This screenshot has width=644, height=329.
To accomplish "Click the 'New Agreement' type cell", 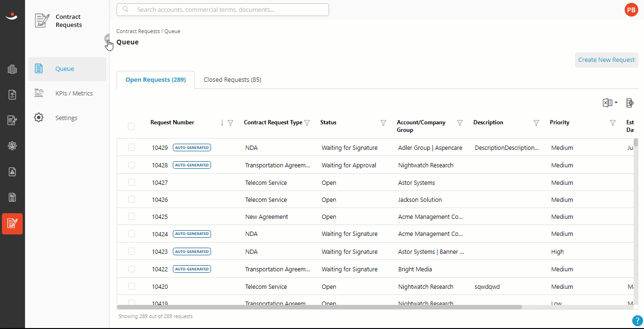I will [266, 217].
